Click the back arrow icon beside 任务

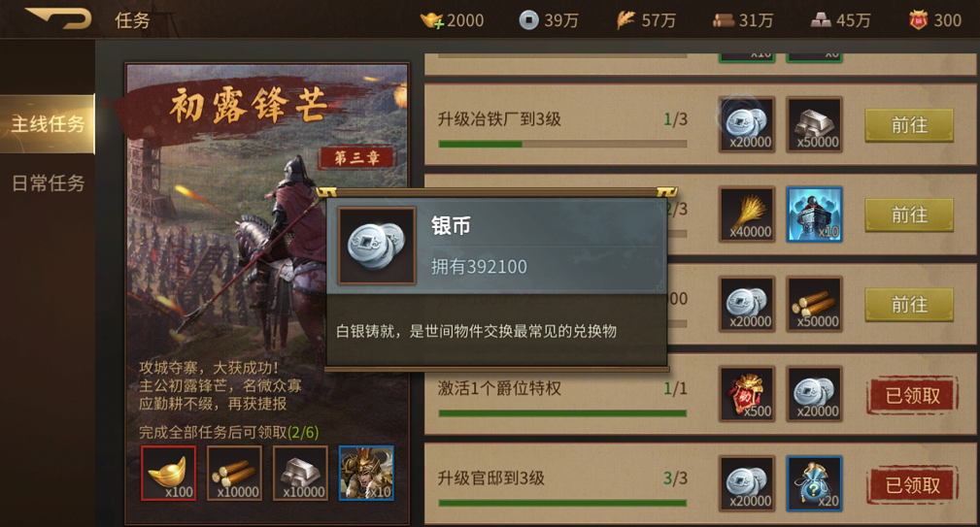[58, 18]
